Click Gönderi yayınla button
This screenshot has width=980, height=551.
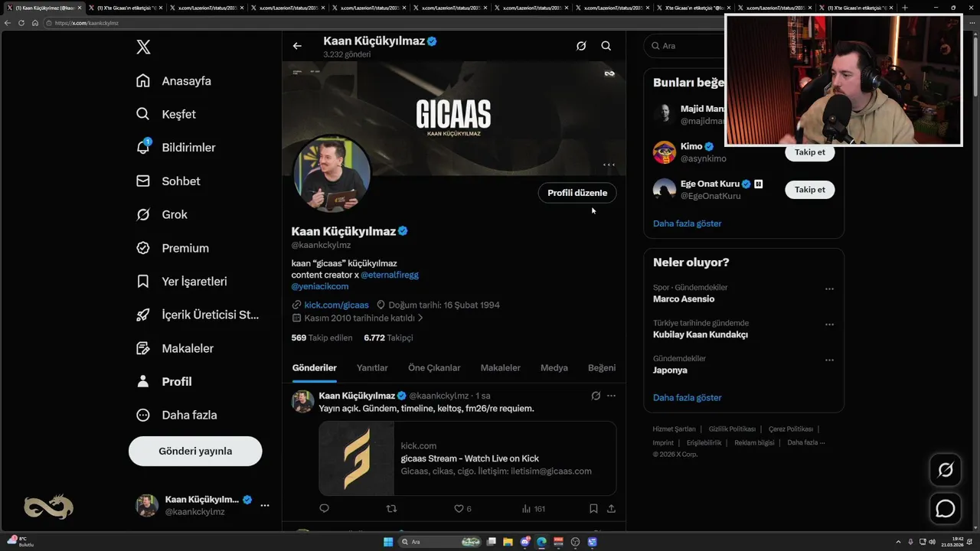pyautogui.click(x=195, y=451)
